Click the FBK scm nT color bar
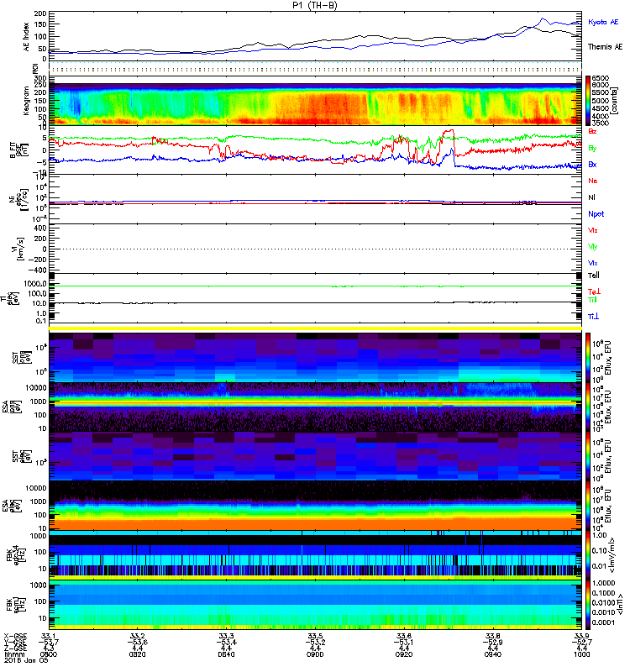The width and height of the screenshot is (630, 672). [x=587, y=604]
